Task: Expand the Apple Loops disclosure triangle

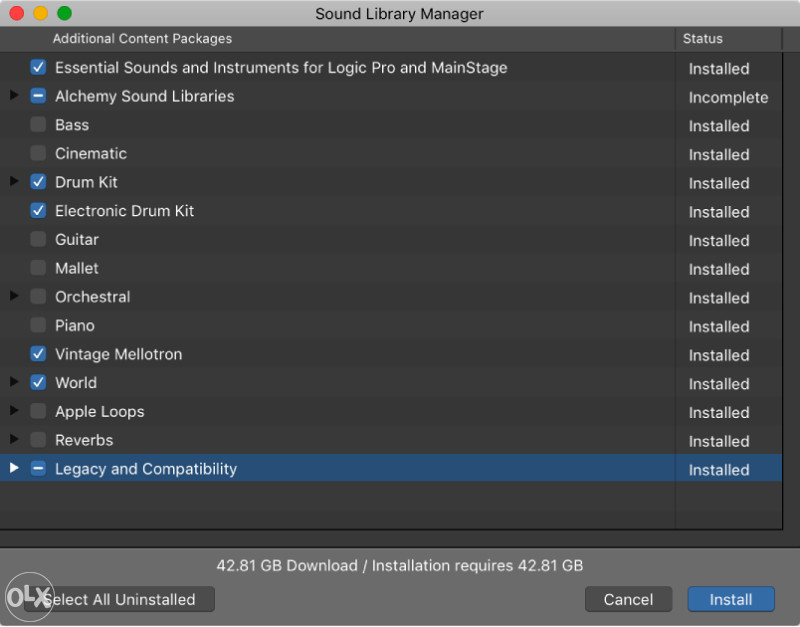Action: [x=14, y=411]
